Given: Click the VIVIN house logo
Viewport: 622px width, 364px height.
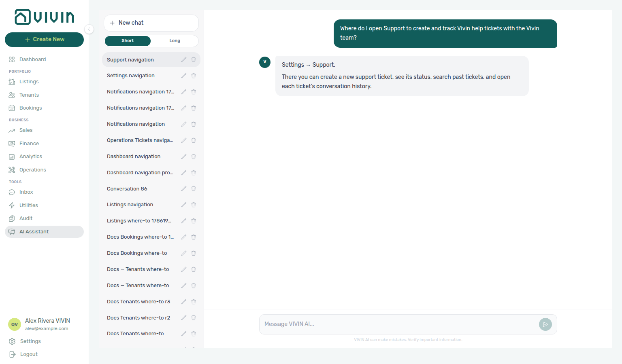Looking at the screenshot, I should pos(23,17).
